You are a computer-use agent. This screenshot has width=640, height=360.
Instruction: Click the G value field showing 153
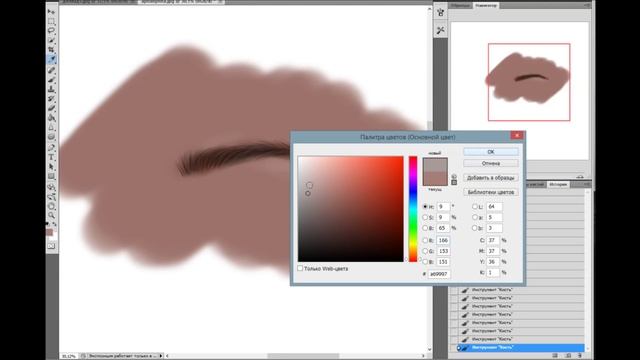443,251
